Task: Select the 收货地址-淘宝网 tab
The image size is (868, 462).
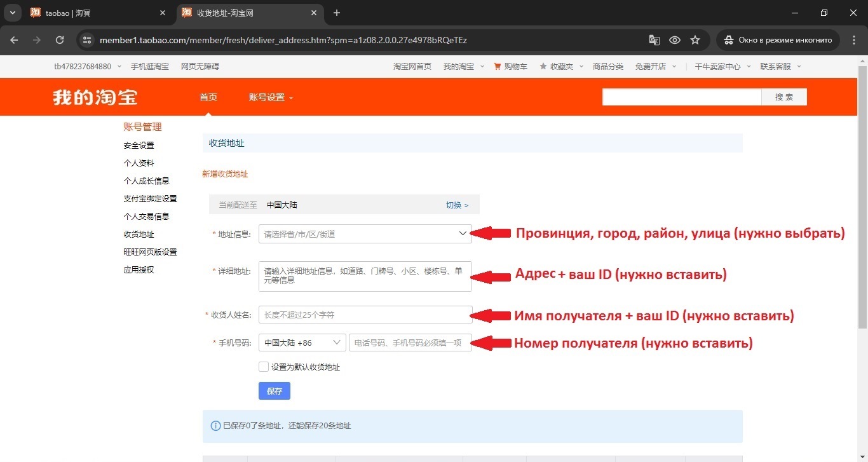Action: pyautogui.click(x=249, y=13)
